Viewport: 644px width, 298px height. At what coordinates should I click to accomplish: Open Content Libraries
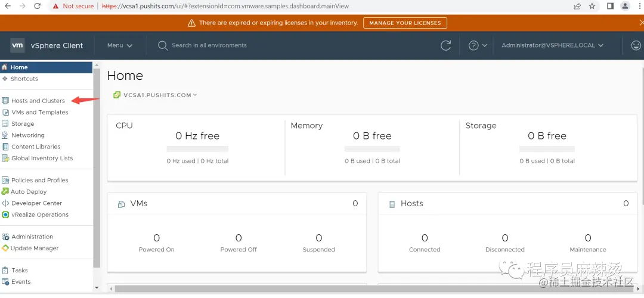coord(36,147)
